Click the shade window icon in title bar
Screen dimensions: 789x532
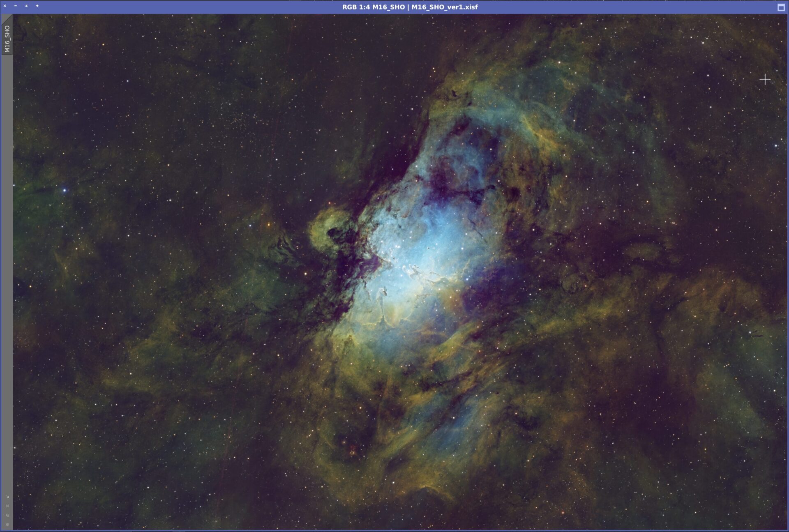26,6
